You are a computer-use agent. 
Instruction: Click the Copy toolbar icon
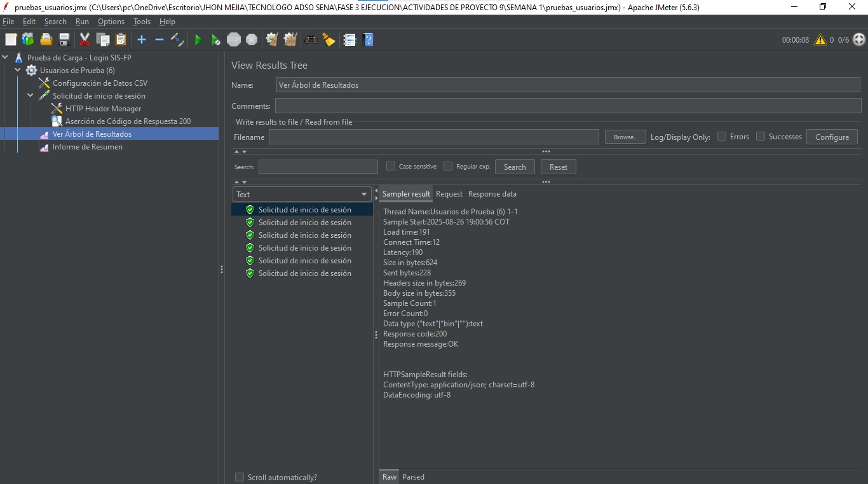[x=102, y=39]
